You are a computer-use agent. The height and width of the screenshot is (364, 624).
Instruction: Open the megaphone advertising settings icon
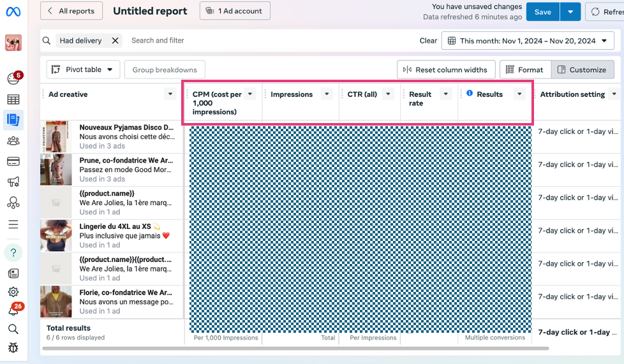click(13, 182)
